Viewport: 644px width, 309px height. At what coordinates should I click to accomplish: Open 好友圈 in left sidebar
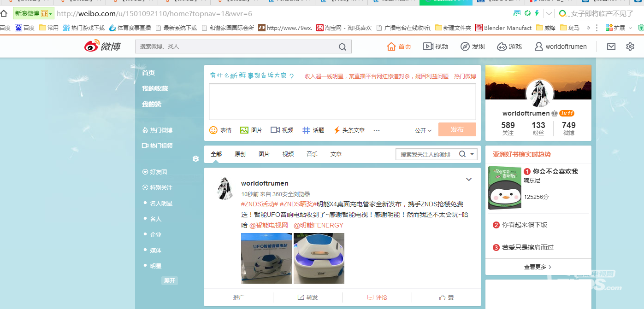pyautogui.click(x=154, y=172)
